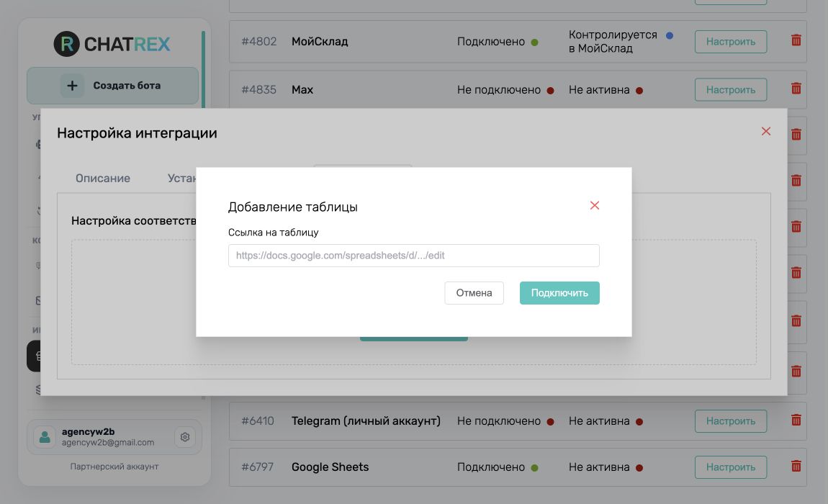Image resolution: width=828 pixels, height=504 pixels.
Task: Click the Max row Не подключено status
Action: click(x=498, y=90)
